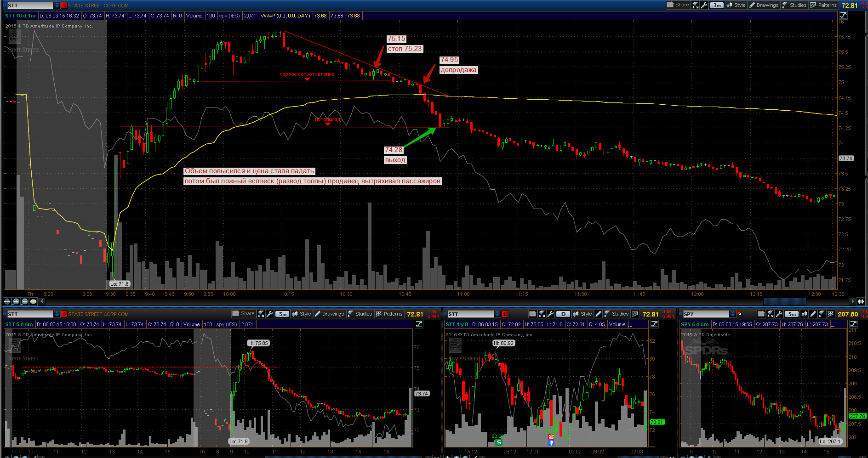Open Patterns menu in top chart
The image size is (868, 458).
[x=823, y=5]
